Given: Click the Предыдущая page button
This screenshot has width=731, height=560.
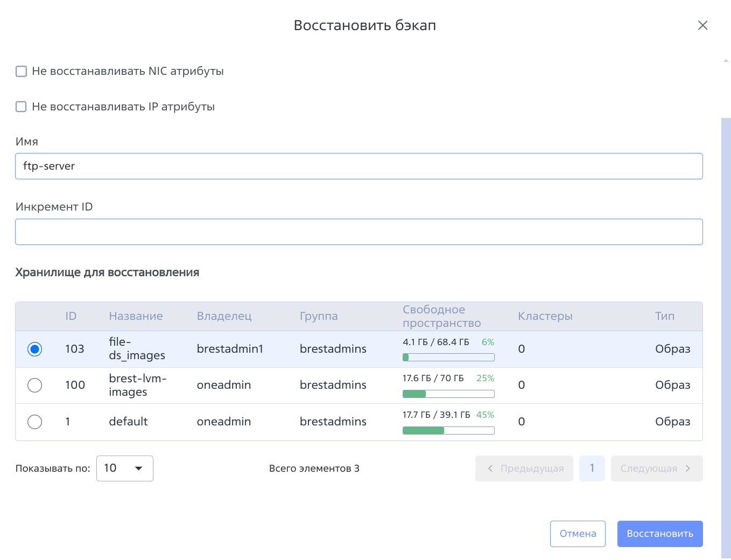Looking at the screenshot, I should click(524, 468).
